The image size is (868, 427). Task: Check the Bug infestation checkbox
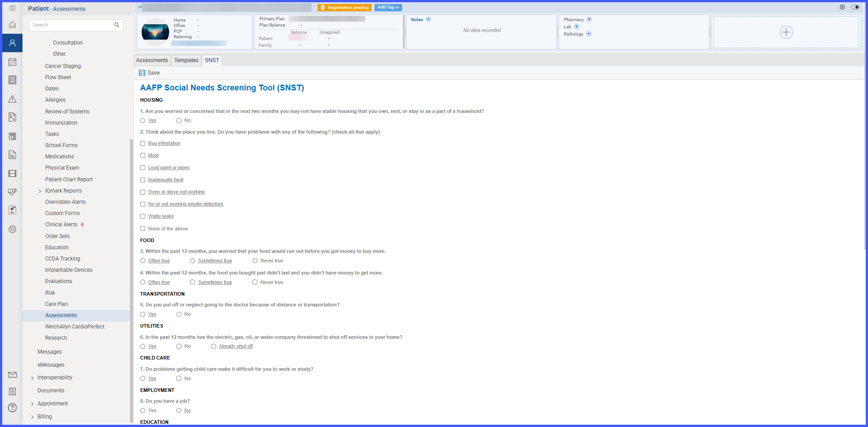143,144
